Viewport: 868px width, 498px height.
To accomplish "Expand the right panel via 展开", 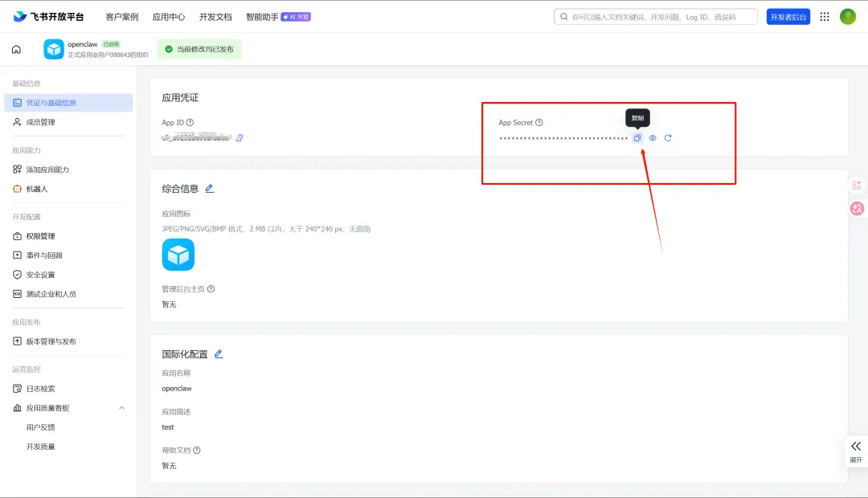I will click(x=856, y=451).
